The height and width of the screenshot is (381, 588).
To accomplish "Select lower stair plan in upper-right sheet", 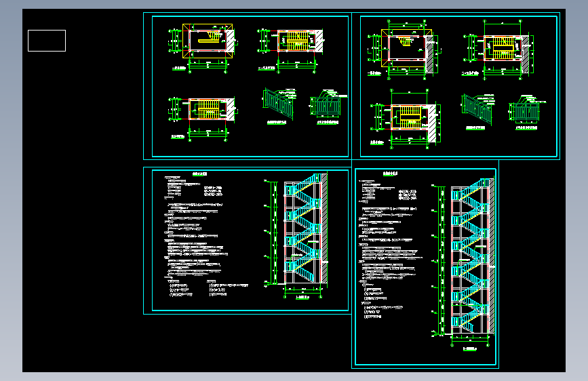I will point(406,119).
